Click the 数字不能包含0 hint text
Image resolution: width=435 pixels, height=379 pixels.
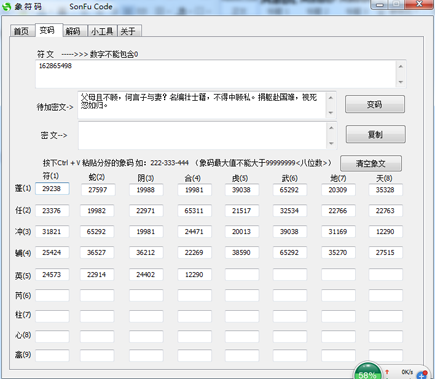pos(114,54)
